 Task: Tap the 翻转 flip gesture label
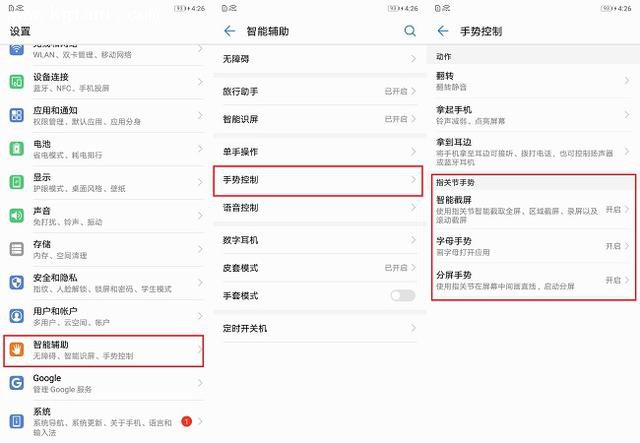point(445,76)
